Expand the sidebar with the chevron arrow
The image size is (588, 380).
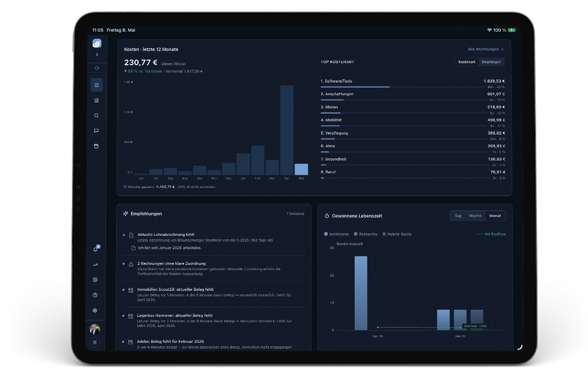click(97, 55)
